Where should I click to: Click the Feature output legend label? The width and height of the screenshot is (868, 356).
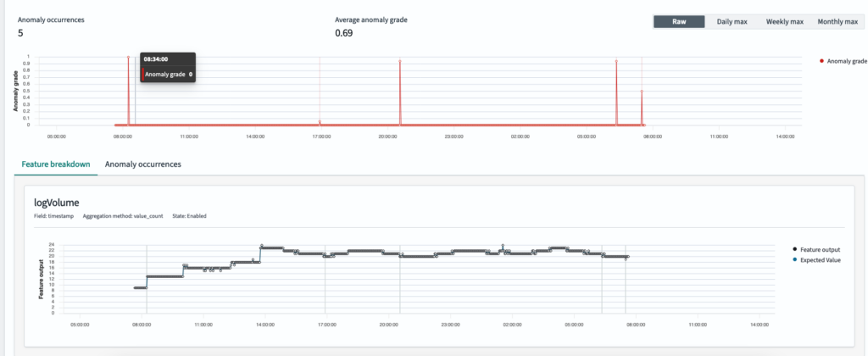click(x=821, y=250)
